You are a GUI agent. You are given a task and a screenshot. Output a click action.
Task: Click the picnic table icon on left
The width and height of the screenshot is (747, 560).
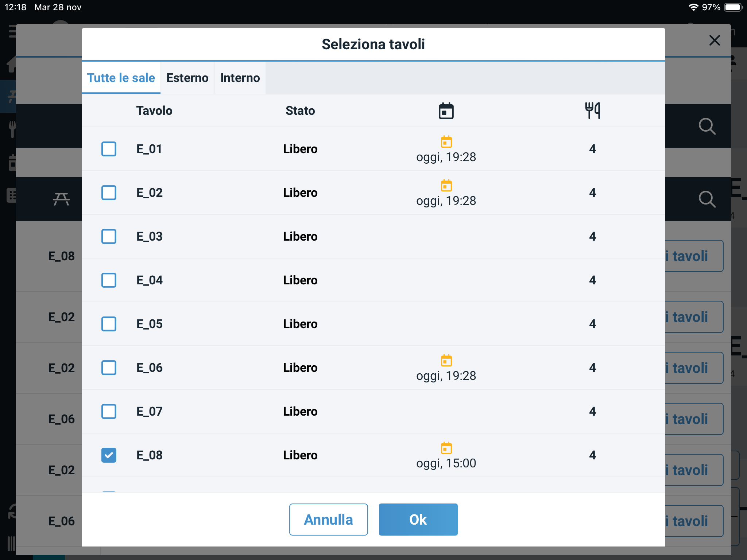point(61,199)
